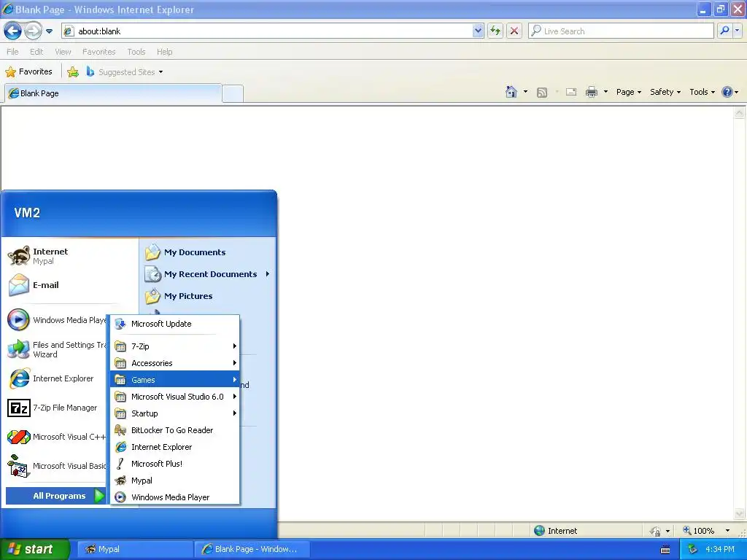Open My Pictures folder
The height and width of the screenshot is (560, 747).
[x=208, y=296]
